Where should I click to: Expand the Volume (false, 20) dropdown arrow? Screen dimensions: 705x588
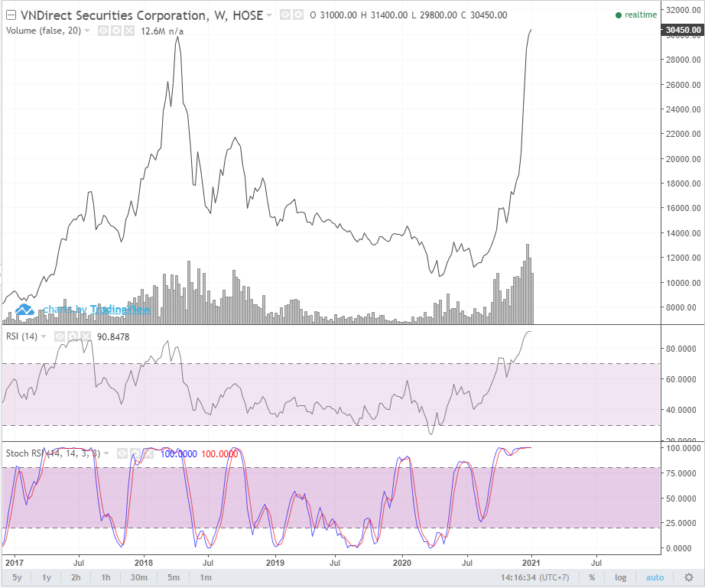pyautogui.click(x=87, y=31)
